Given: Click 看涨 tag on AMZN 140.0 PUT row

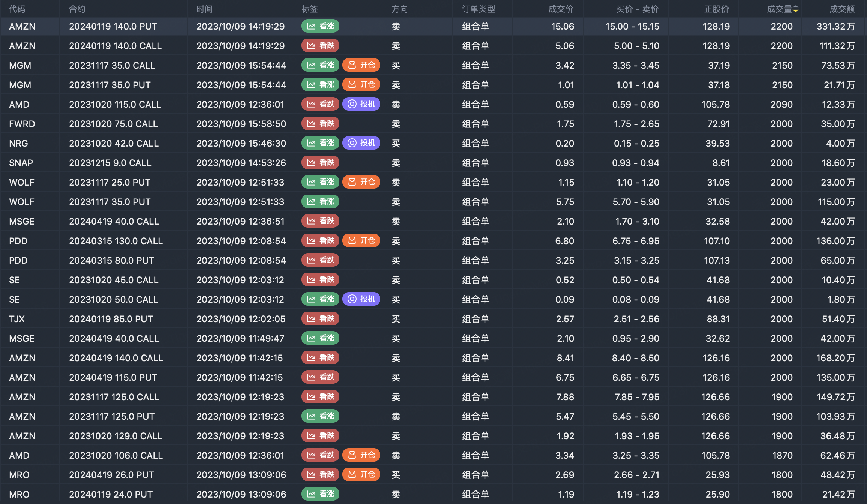Looking at the screenshot, I should click(320, 26).
